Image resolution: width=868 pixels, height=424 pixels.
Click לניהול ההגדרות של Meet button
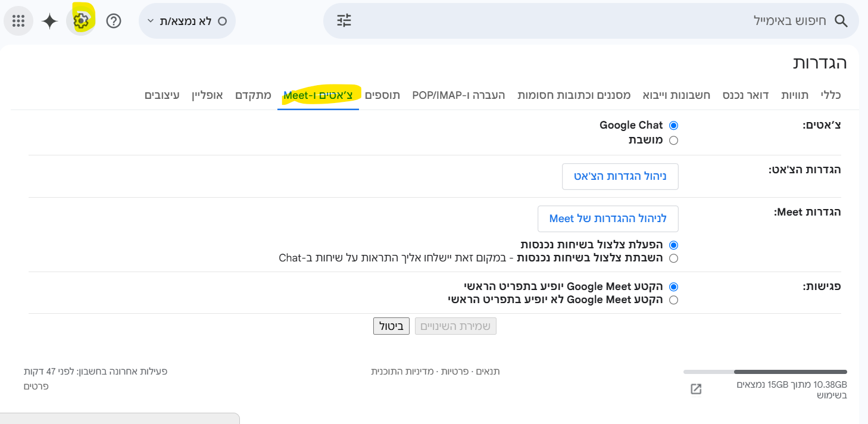(x=608, y=219)
